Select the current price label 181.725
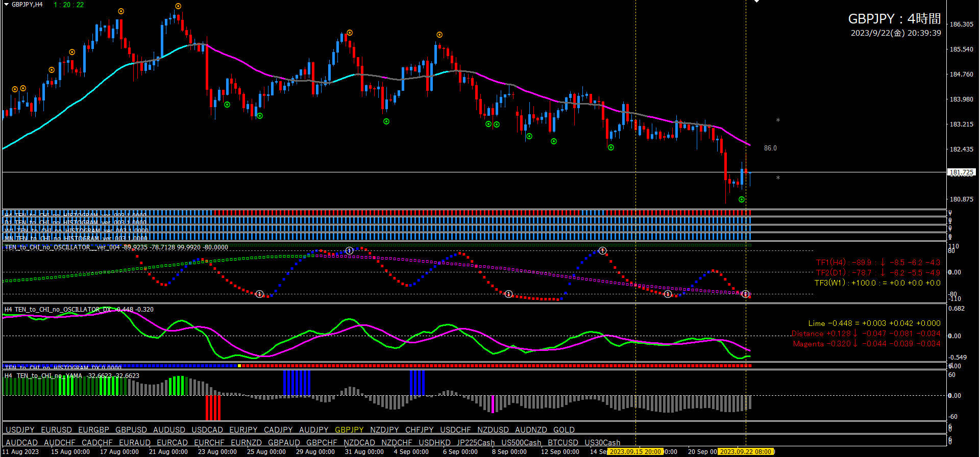980x457 pixels. pyautogui.click(x=961, y=172)
